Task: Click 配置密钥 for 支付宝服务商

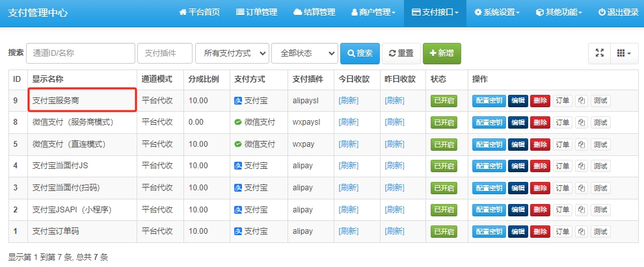Action: (489, 101)
